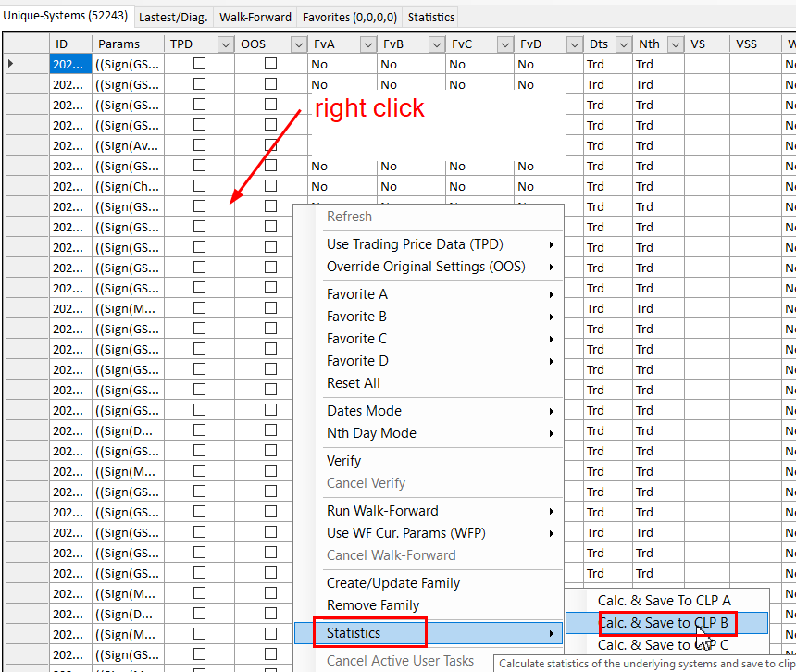
Task: Expand the Favorite A submenu arrow
Action: pos(552,294)
